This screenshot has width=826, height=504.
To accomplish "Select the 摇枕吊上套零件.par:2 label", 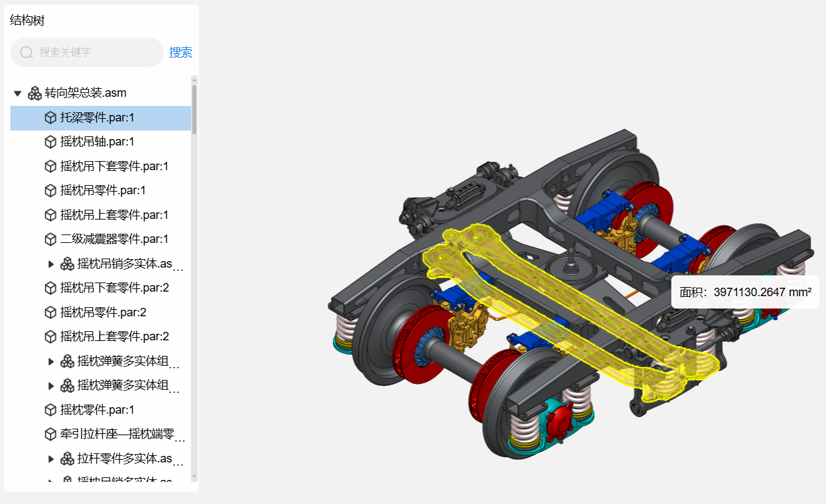I will 114,336.
